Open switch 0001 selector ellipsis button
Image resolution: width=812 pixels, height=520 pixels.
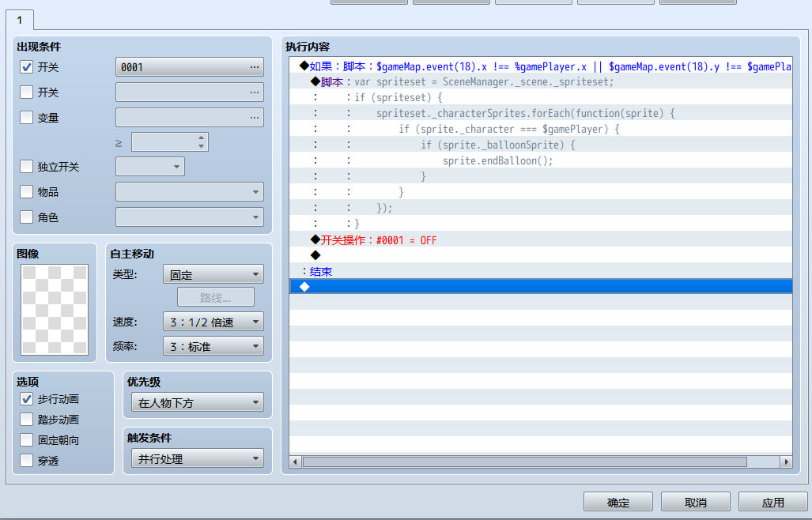(x=254, y=67)
